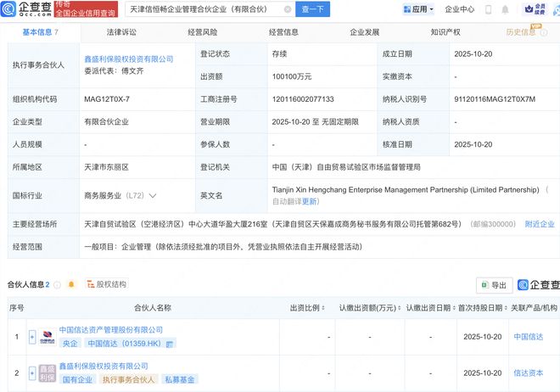
Task: Click the bell alert icon beside 合伙人信息
Action: pyautogui.click(x=71, y=284)
